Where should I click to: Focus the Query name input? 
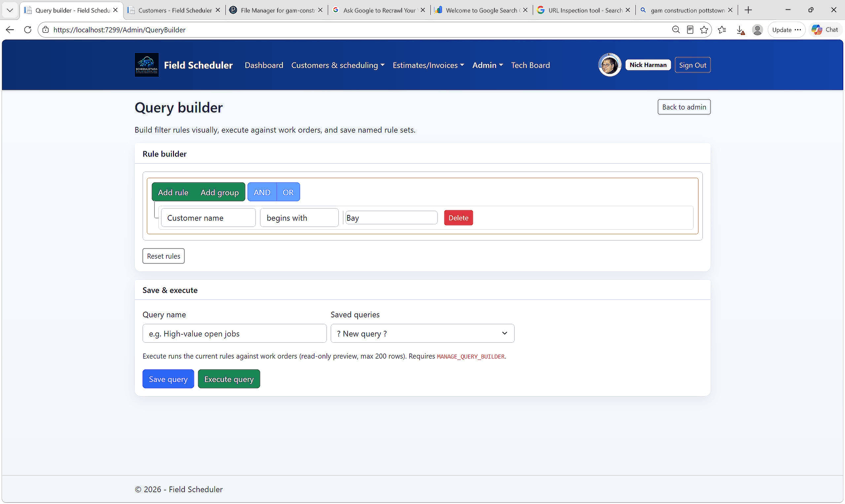(x=235, y=333)
